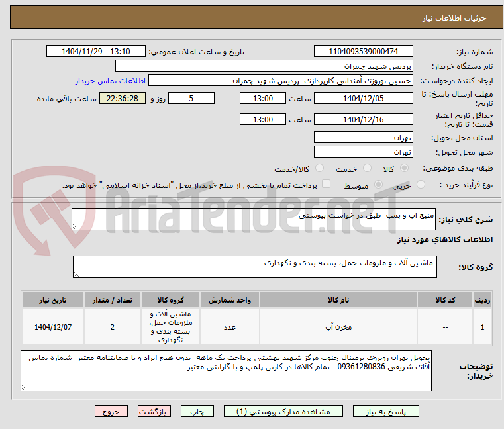Click the response deadline date 1404/12/05
This screenshot has height=429, width=504.
pyautogui.click(x=363, y=98)
